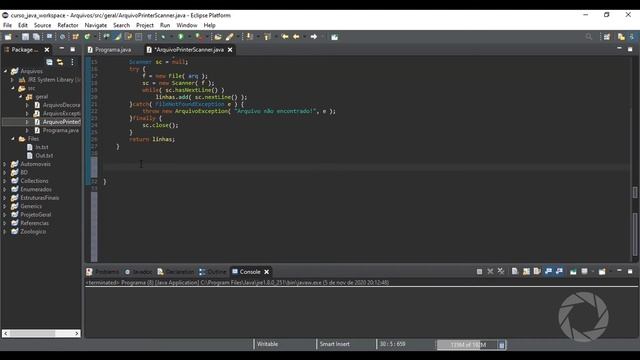Collapse the geral package node

click(x=20, y=97)
